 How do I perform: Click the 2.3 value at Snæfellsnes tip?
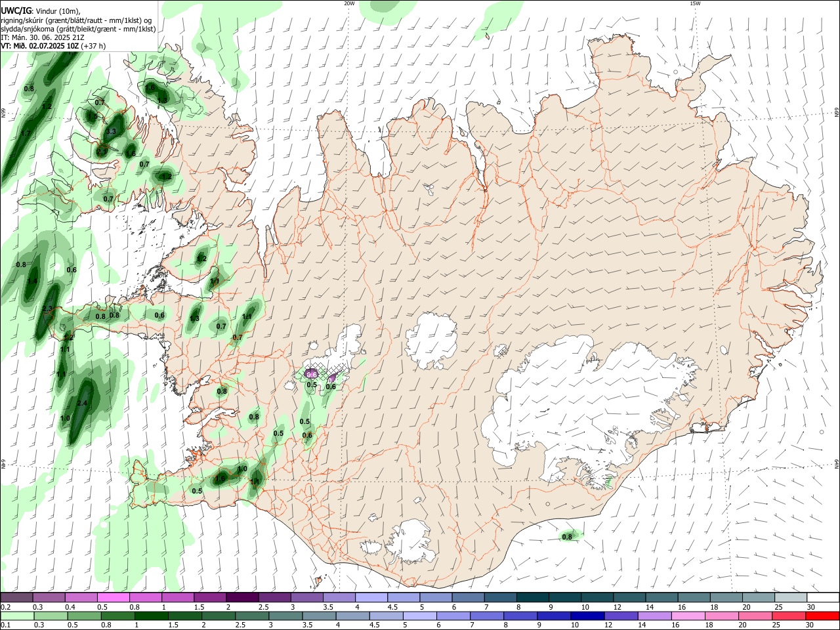[x=47, y=308]
